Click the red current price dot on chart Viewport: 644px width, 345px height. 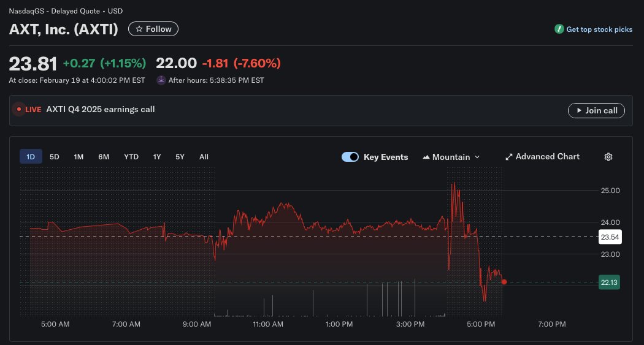pos(504,282)
